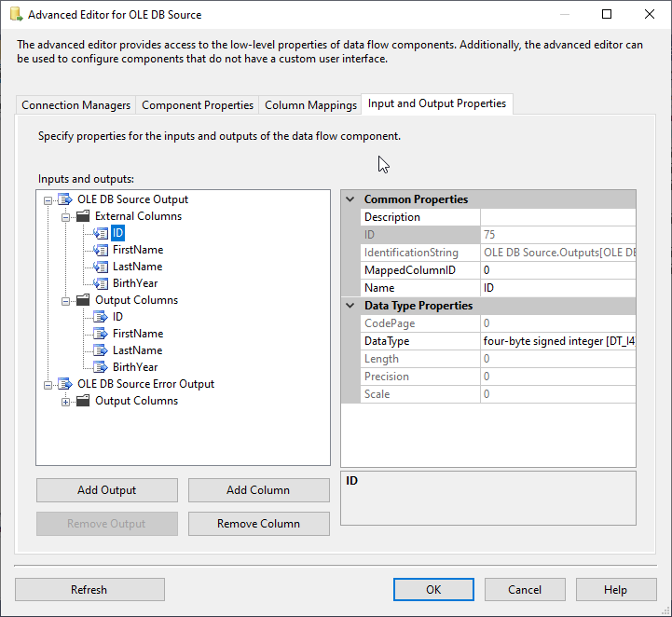This screenshot has width=672, height=617.
Task: Collapse the Common Properties section
Action: coord(350,199)
